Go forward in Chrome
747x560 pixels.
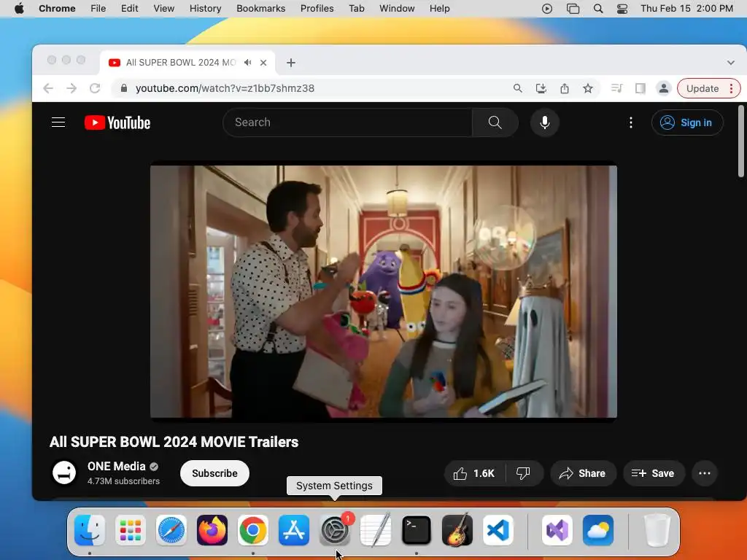71,88
